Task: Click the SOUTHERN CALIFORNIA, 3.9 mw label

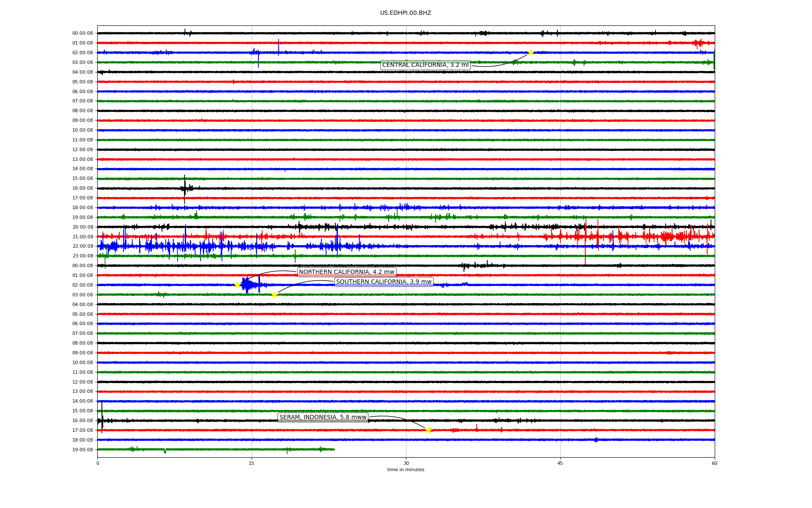Action: tap(384, 282)
